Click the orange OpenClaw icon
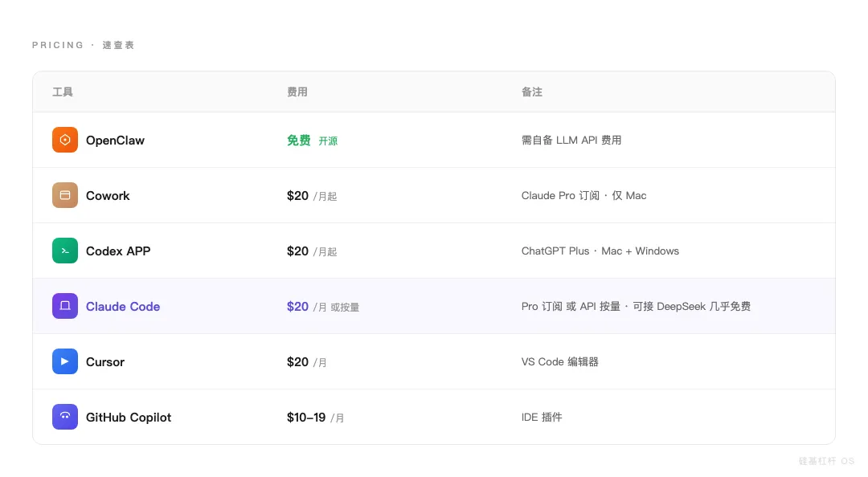The width and height of the screenshot is (868, 477). [x=65, y=140]
